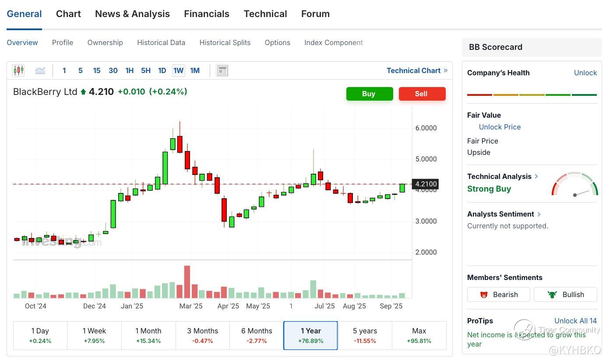Image resolution: width=613 pixels, height=364 pixels.
Task: Open the Financials tab
Action: click(x=207, y=14)
